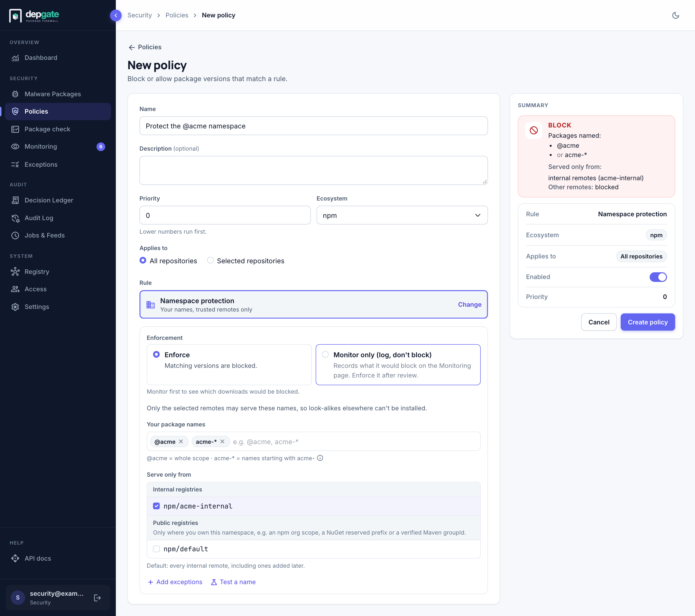Open the Ecosystem npm dropdown
Viewport: 695px width, 616px height.
[402, 215]
